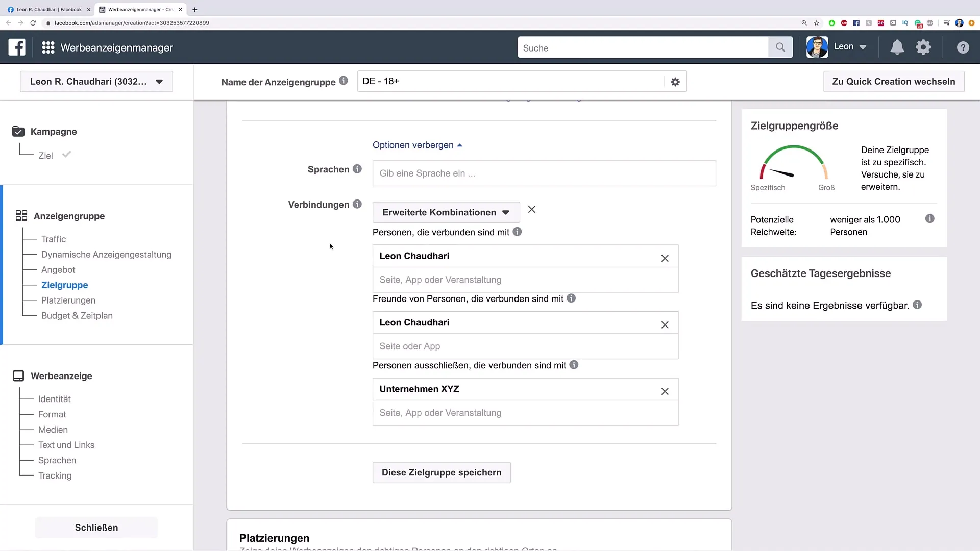Remove Leon Chaudhari from connected persons
The width and height of the screenshot is (980, 551).
(x=665, y=258)
